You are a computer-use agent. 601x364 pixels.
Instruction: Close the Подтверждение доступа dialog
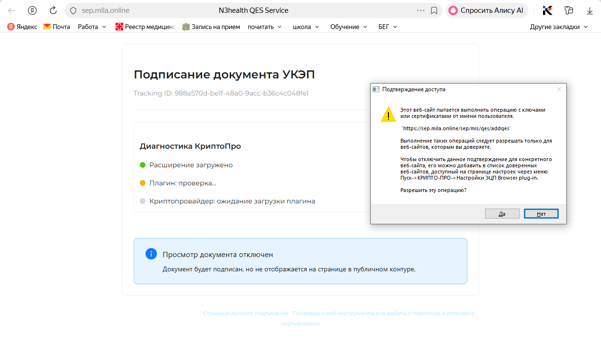(559, 89)
